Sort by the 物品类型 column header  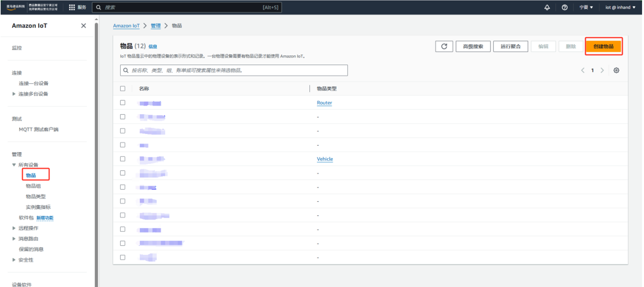327,88
